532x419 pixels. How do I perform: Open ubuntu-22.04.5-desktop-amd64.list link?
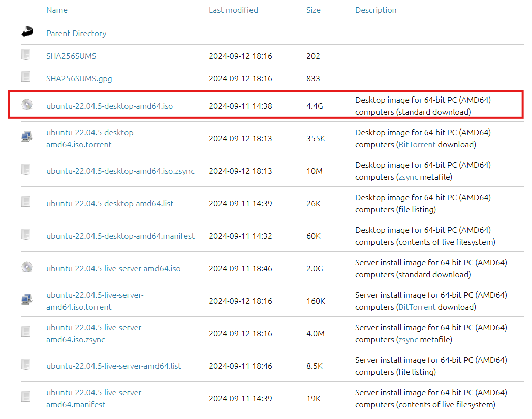110,203
